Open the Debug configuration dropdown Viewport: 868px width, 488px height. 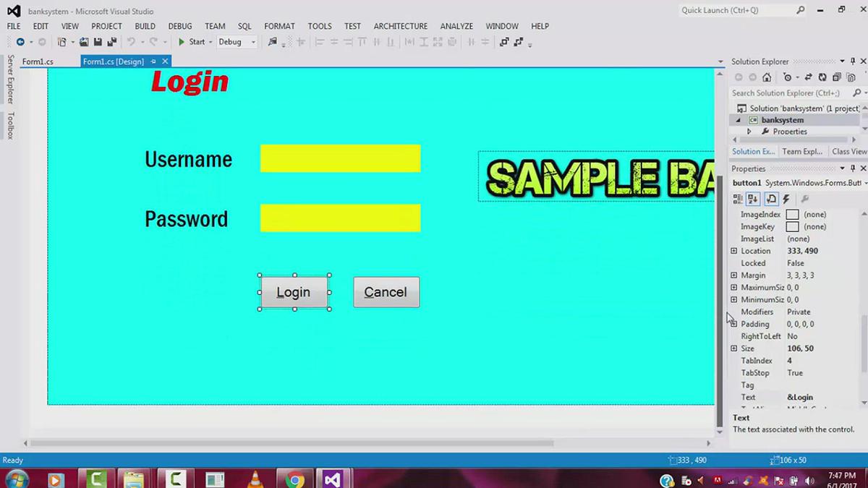pyautogui.click(x=250, y=42)
